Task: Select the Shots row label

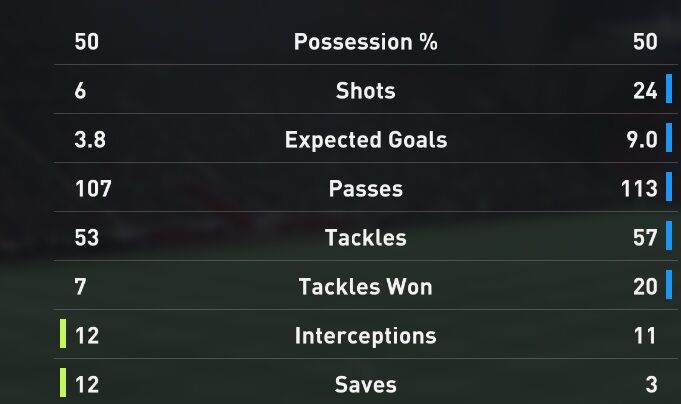Action: (365, 91)
